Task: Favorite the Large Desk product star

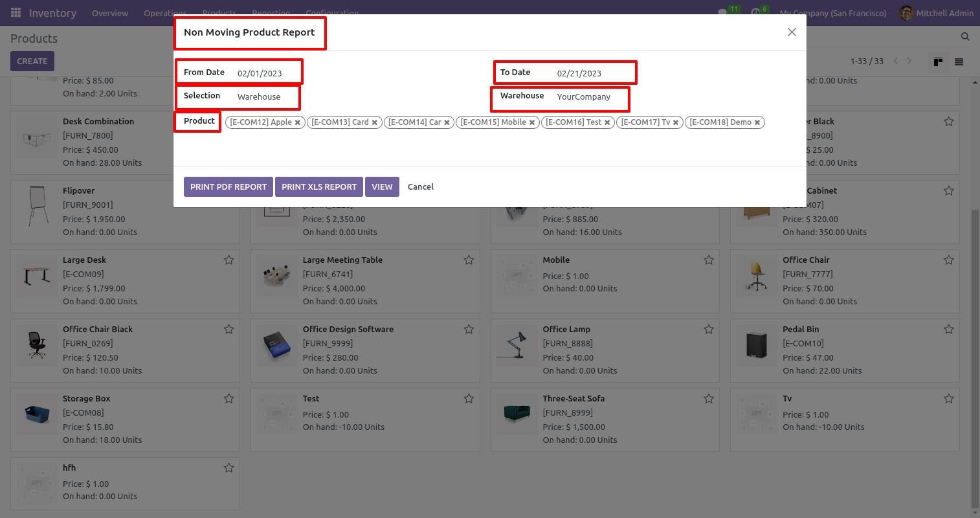Action: 229,260
